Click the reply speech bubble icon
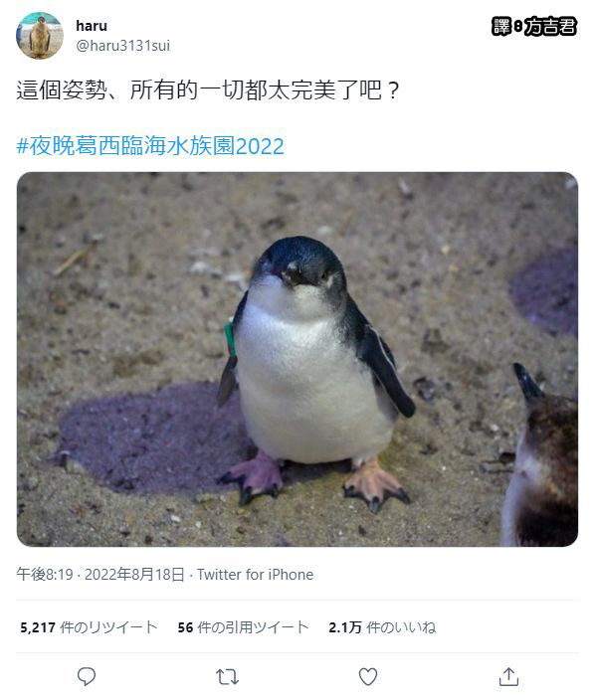The image size is (595, 700). pyautogui.click(x=87, y=676)
